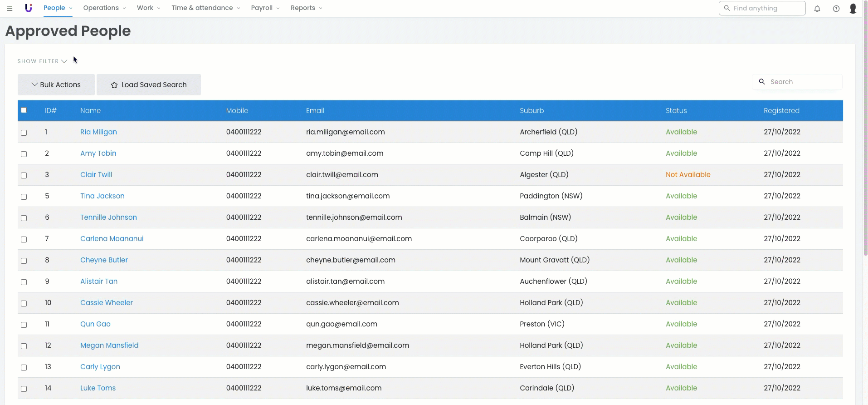
Task: Open the hamburger sidebar menu
Action: click(x=10, y=8)
